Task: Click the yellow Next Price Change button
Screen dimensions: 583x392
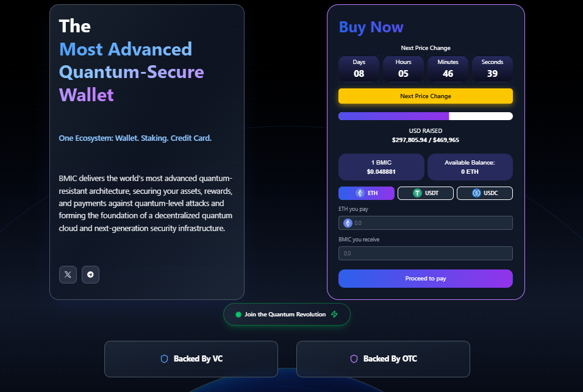Action: click(x=425, y=96)
